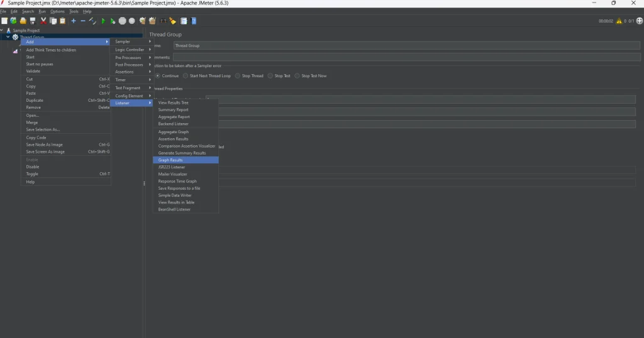Select the Continue radio button
Screen dimensions: 644x338
(x=158, y=76)
